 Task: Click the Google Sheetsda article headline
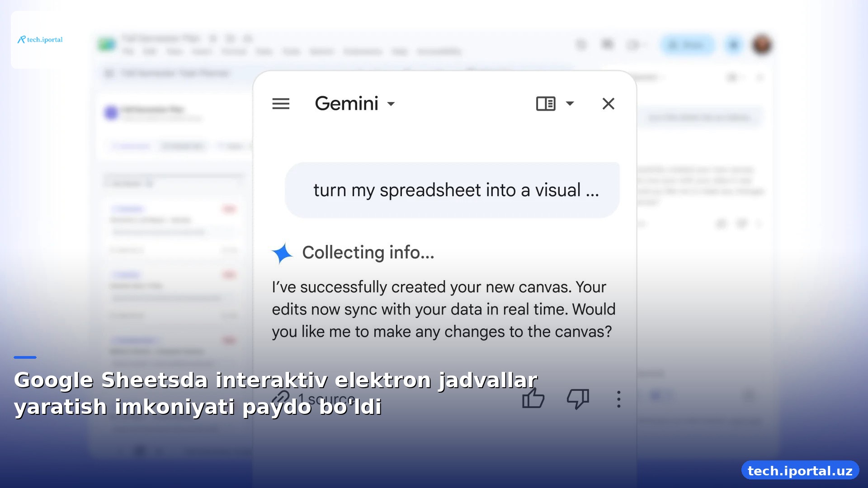pyautogui.click(x=276, y=393)
